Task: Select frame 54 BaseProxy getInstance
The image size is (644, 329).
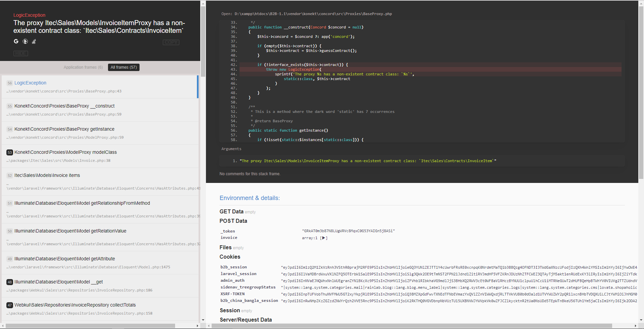Action: (100, 133)
